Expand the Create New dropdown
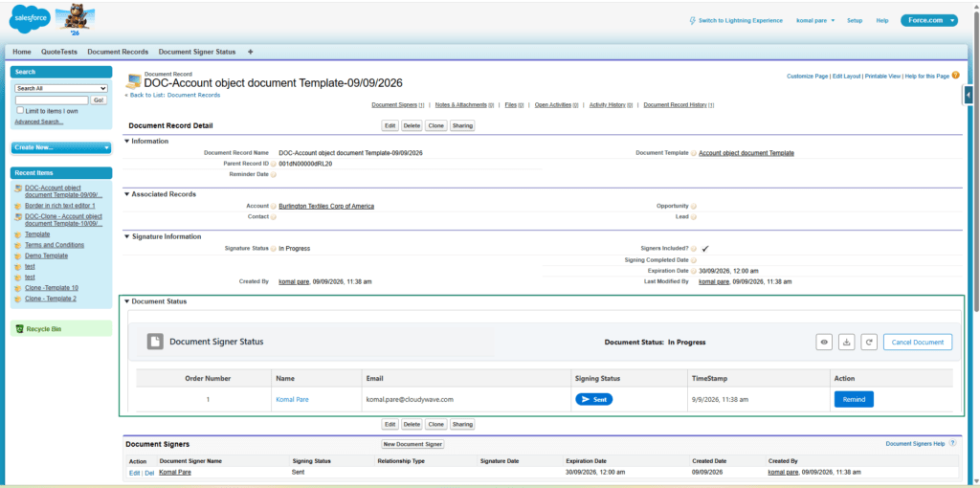The image size is (980, 488). tap(61, 147)
